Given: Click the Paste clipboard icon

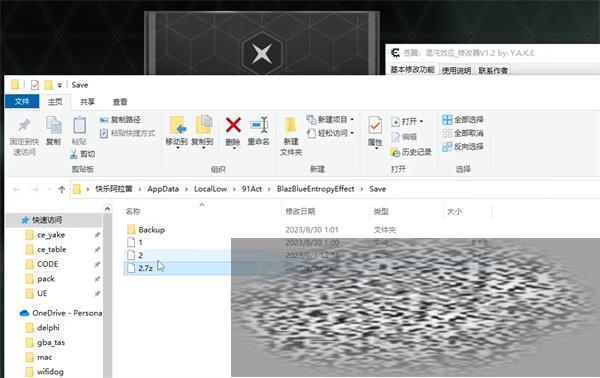Looking at the screenshot, I should 79,125.
